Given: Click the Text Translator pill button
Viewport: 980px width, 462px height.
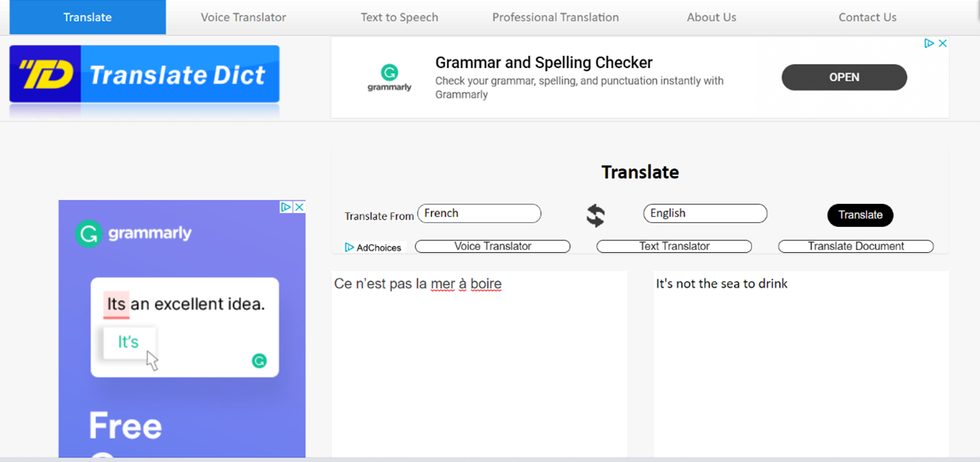Looking at the screenshot, I should click(x=674, y=246).
